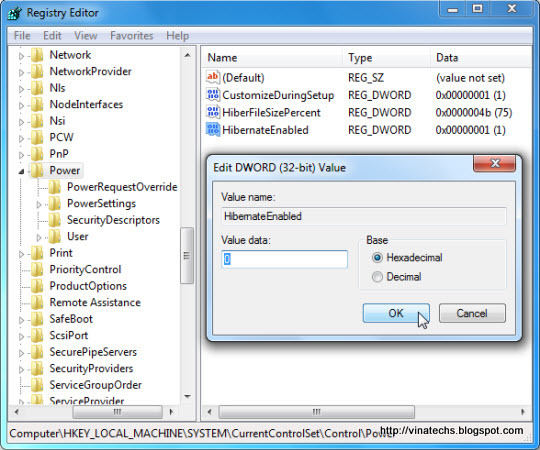Viewport: 540px width, 450px height.
Task: Click the PnP folder icon
Action: [x=37, y=154]
